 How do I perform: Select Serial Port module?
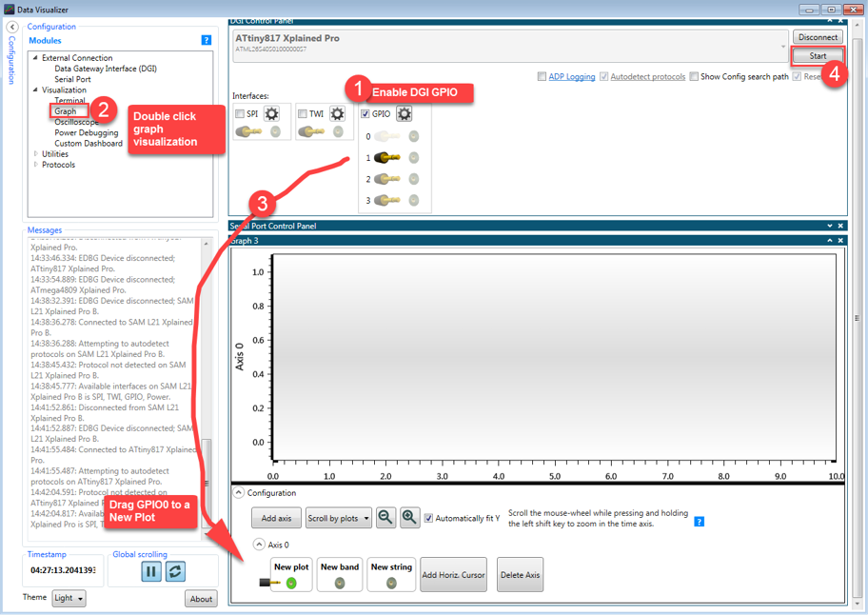tap(72, 79)
